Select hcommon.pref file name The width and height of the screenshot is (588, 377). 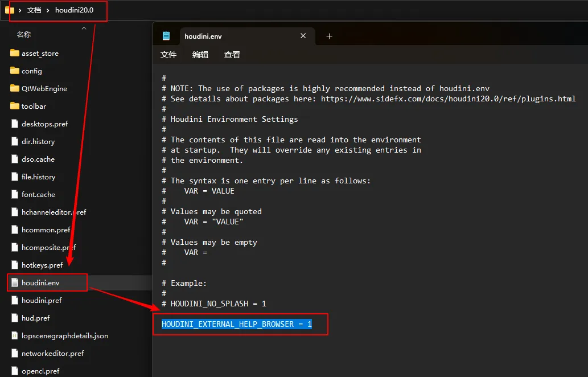click(x=46, y=230)
